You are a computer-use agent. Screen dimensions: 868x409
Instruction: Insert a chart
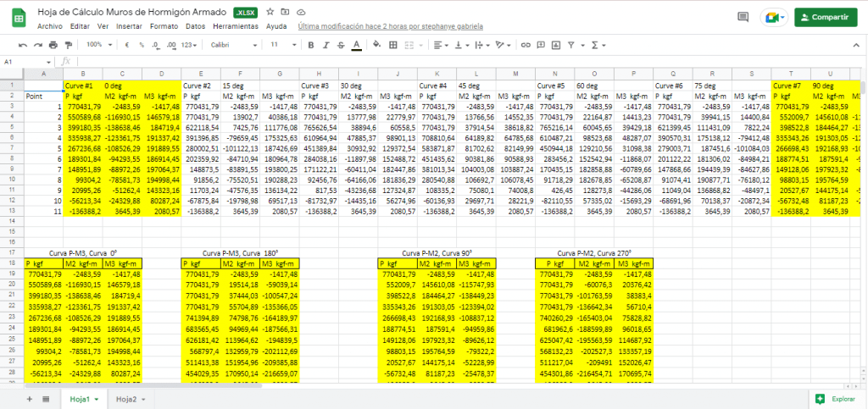coord(556,45)
